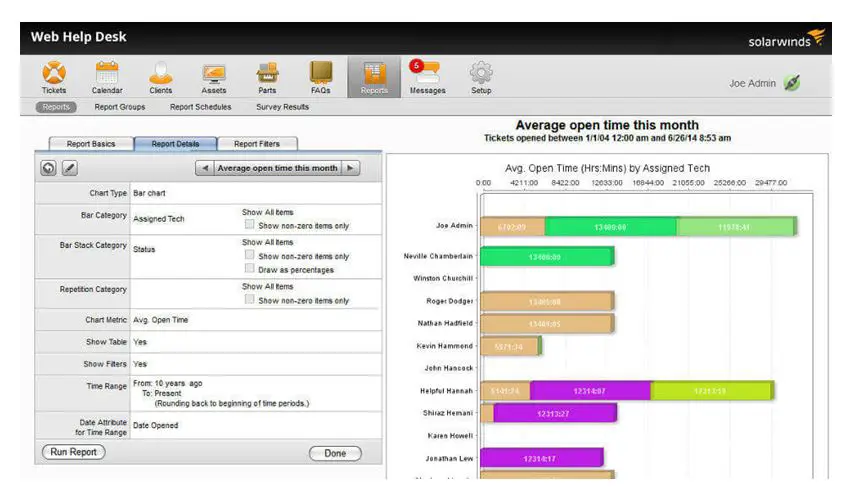Open the Report Schedules submenu
This screenshot has width=846, height=489.
pos(201,107)
